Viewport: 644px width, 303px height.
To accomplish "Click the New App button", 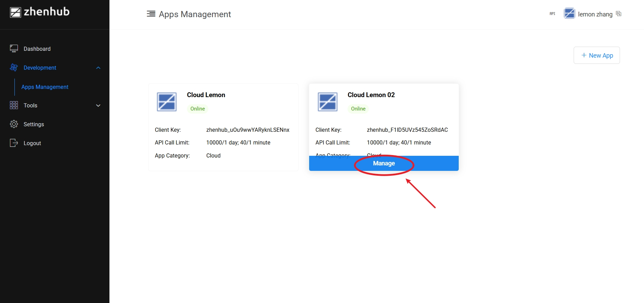I will (597, 55).
